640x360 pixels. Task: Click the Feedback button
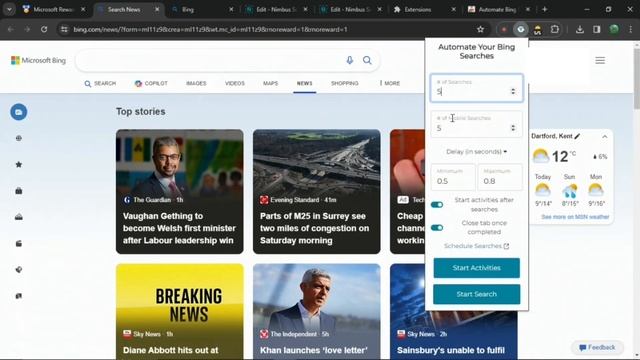click(597, 347)
